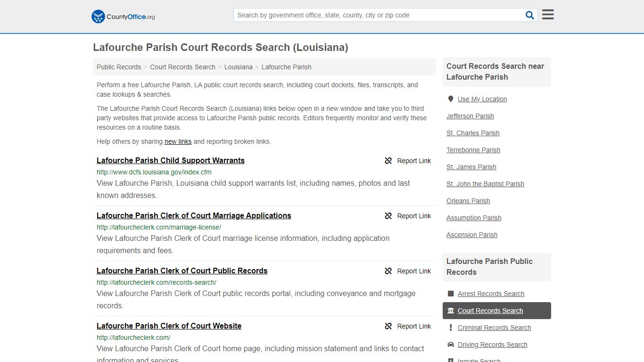Click the Criminal Records Search exclamation icon
Viewport: 644px width, 362px height.
pyautogui.click(x=451, y=328)
